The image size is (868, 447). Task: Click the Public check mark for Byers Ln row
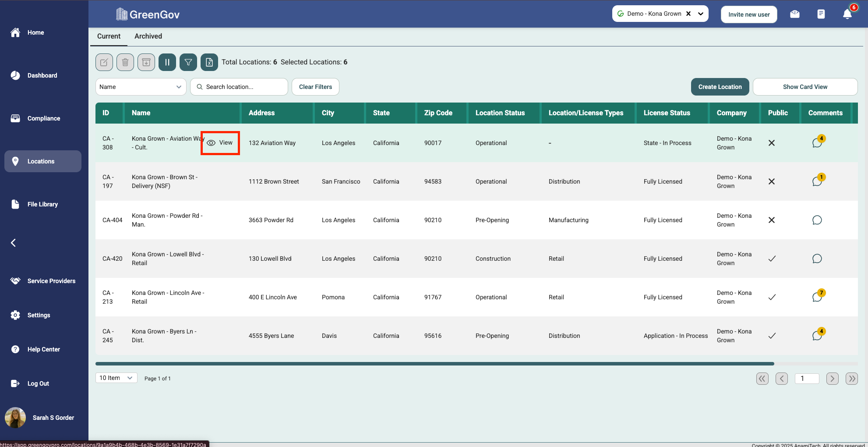(x=772, y=336)
